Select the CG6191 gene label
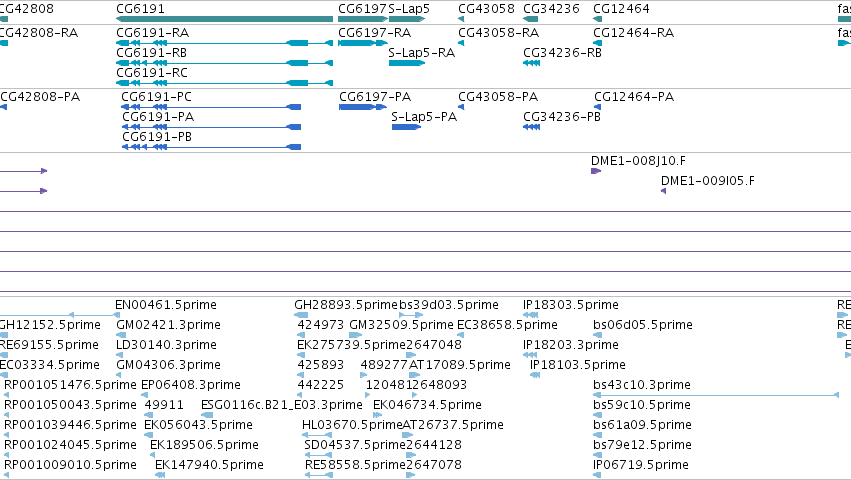The width and height of the screenshot is (851, 480). click(140, 9)
